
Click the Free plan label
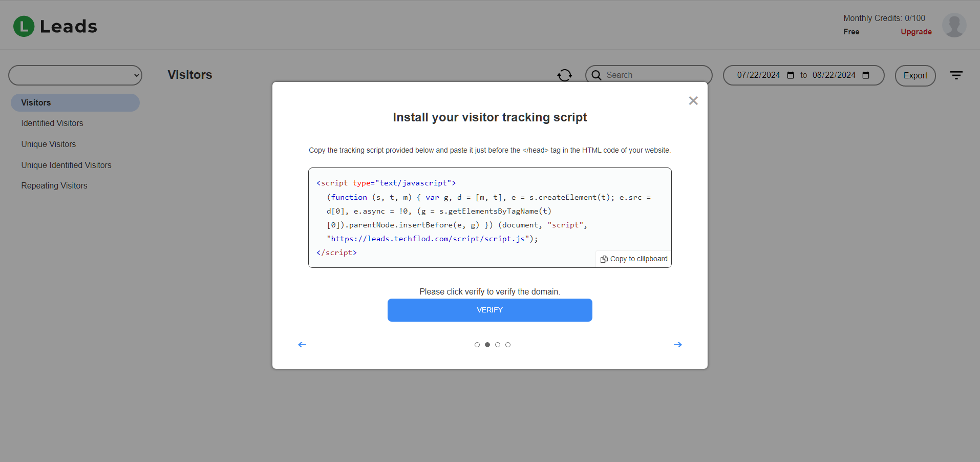tap(851, 32)
